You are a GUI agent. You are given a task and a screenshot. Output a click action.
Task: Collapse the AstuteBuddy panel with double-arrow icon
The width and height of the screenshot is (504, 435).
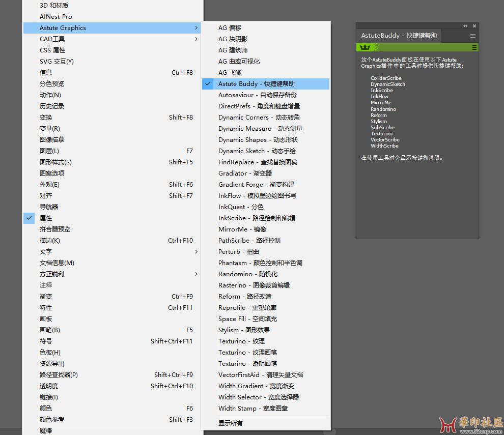(465, 26)
